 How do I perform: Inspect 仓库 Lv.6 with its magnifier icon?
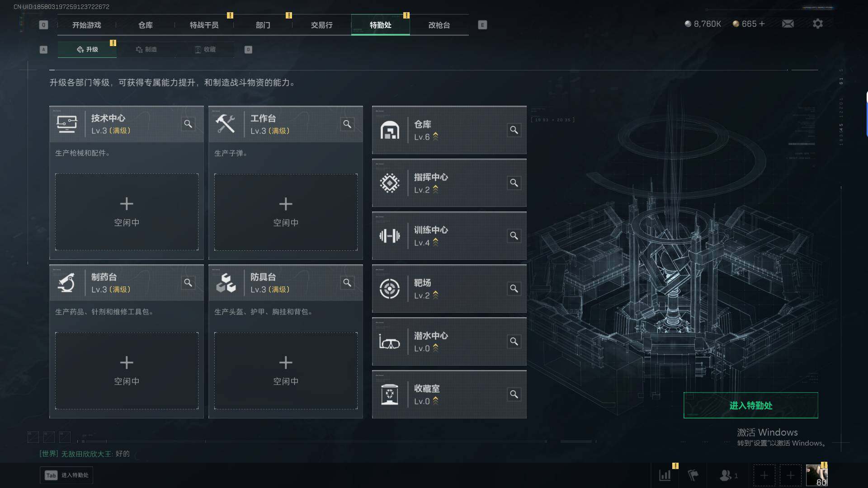(514, 130)
